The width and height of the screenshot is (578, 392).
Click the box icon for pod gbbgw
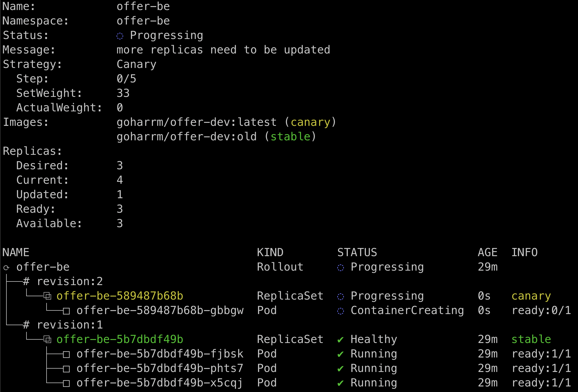pos(66,311)
